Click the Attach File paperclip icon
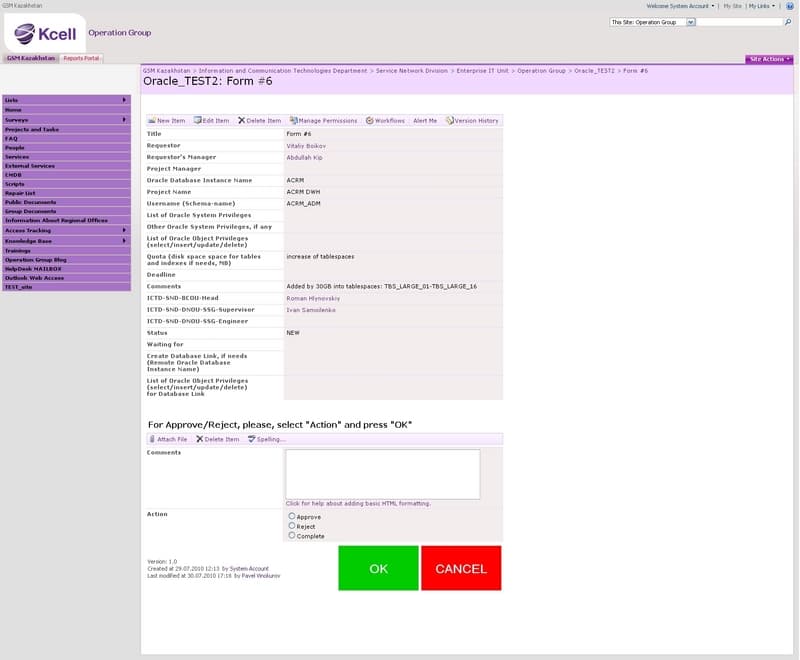800x660 pixels. click(152, 439)
